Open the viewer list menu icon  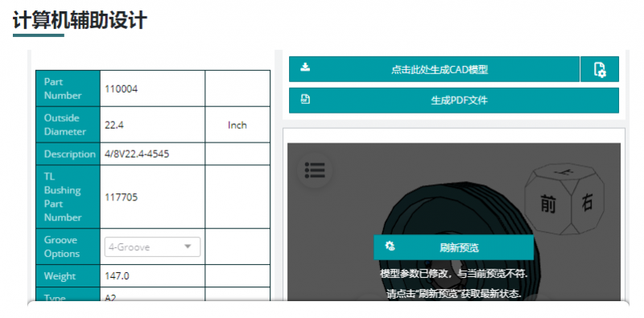point(315,170)
